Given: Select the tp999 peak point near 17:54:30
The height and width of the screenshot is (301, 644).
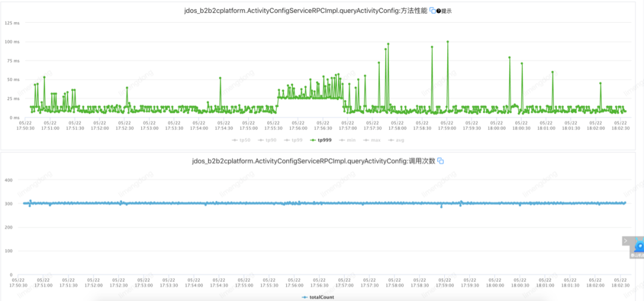Looking at the screenshot, I should click(220, 78).
